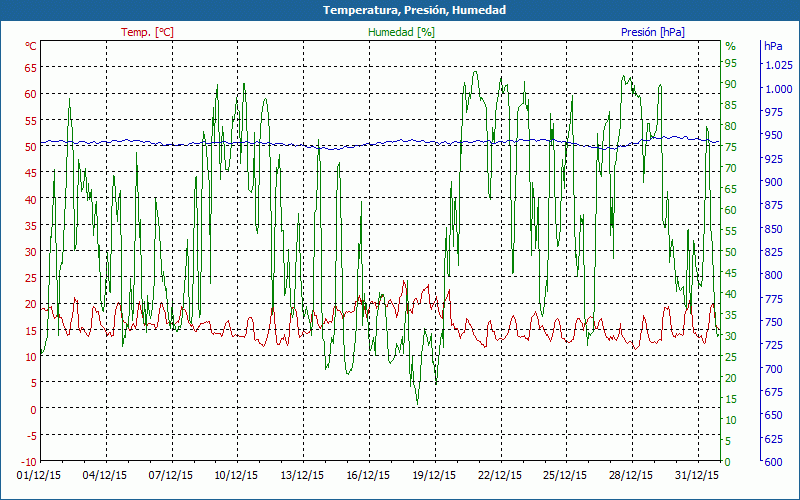
Task: Click the x-axis date label 10/12/15
Action: [x=236, y=475]
